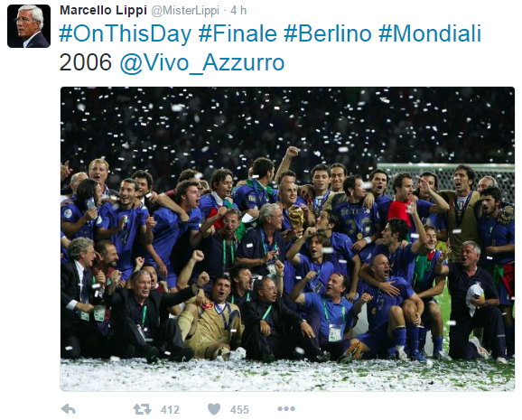Image resolution: width=522 pixels, height=420 pixels.
Task: Click the dark crowd area in the photo
Action: point(287,123)
